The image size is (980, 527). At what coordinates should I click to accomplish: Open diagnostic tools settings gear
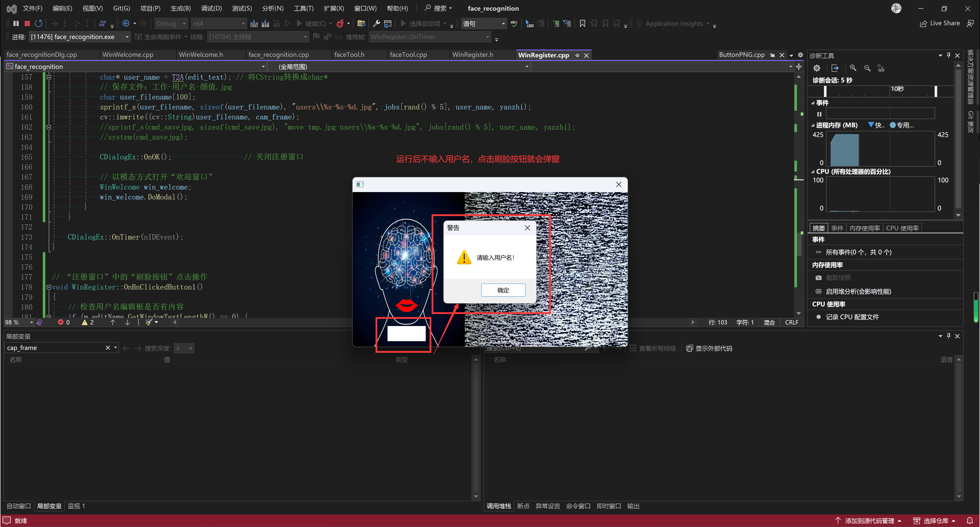tap(816, 68)
